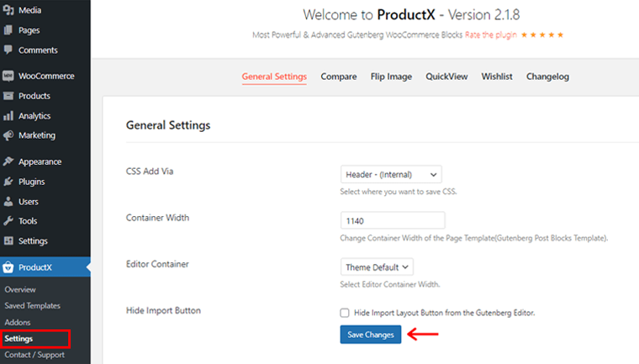This screenshot has width=639, height=364.
Task: Click the WooCommerce logo icon
Action: 8,76
